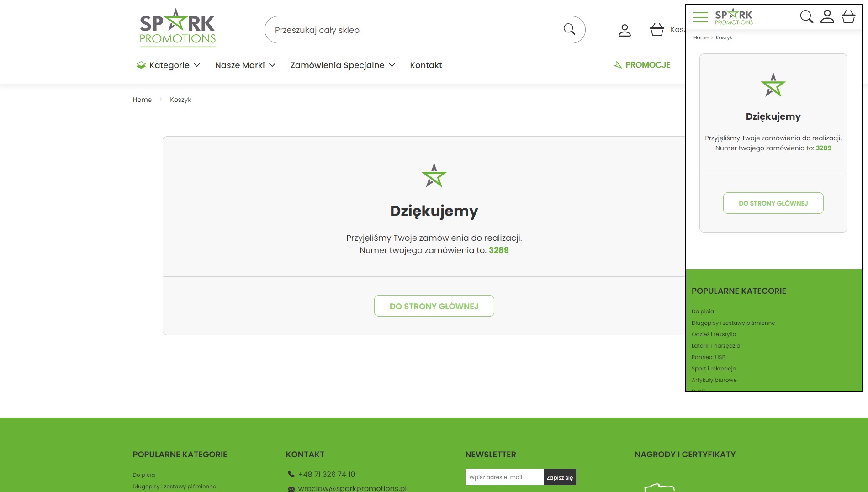
Task: Click the search magnifier icon in desktop search bar
Action: click(x=569, y=29)
